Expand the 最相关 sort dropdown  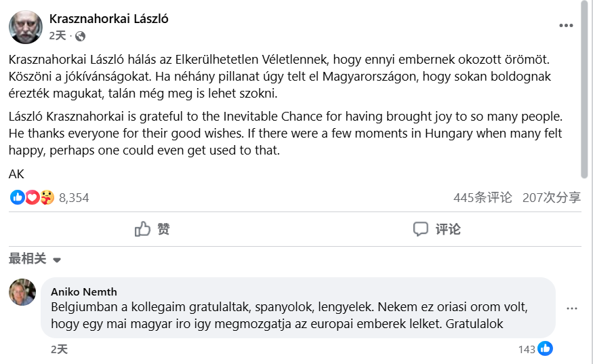(28, 259)
